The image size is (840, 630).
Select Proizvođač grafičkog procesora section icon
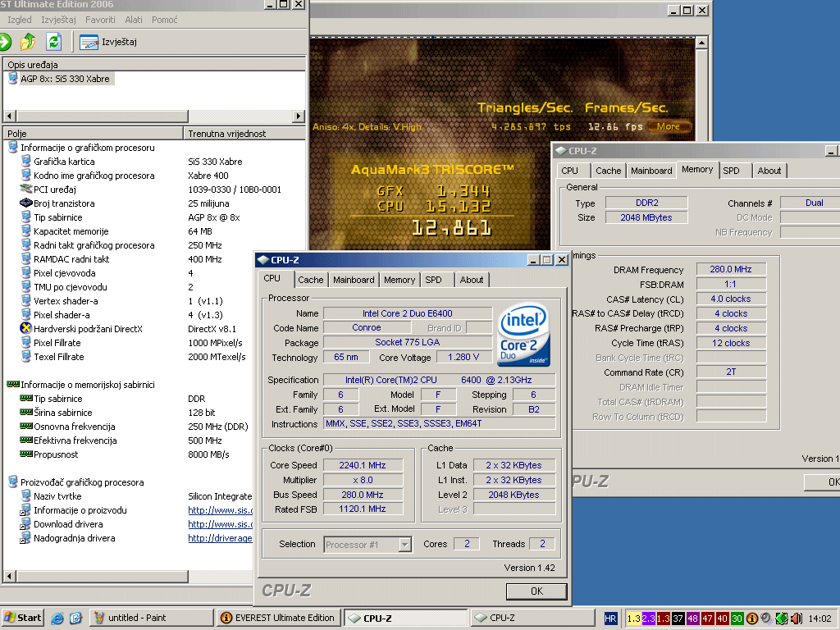tap(13, 482)
